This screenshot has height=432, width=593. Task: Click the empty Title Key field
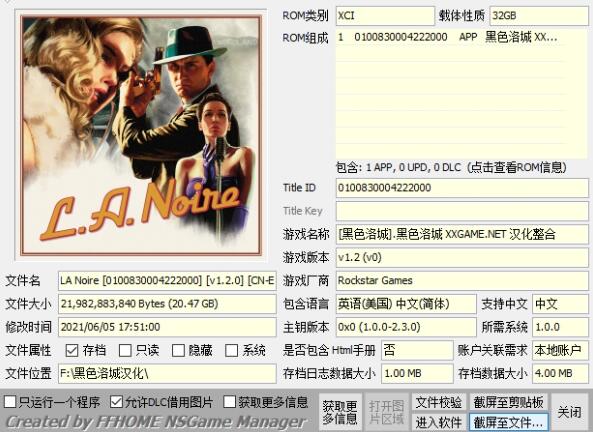tap(462, 211)
